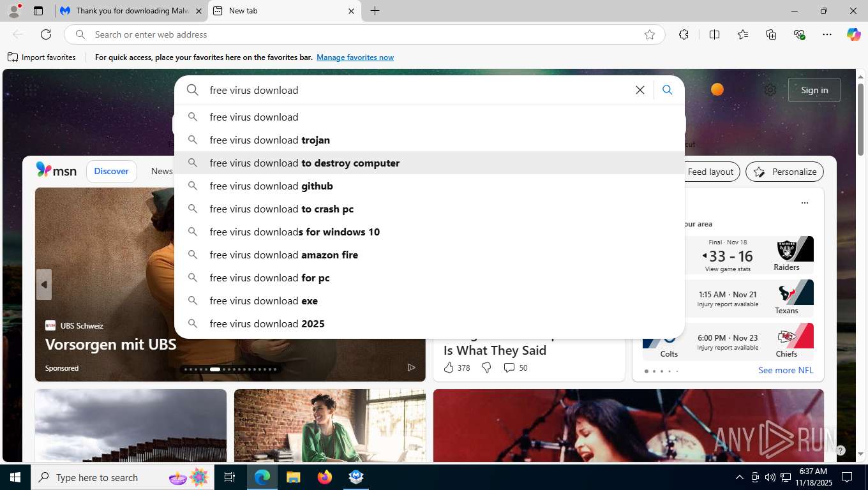
Task: Select suggestion 'free virus download 2025'
Action: (430, 323)
